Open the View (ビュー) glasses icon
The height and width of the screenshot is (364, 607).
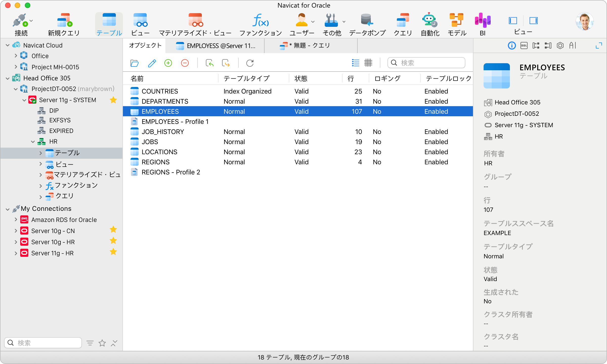[140, 20]
